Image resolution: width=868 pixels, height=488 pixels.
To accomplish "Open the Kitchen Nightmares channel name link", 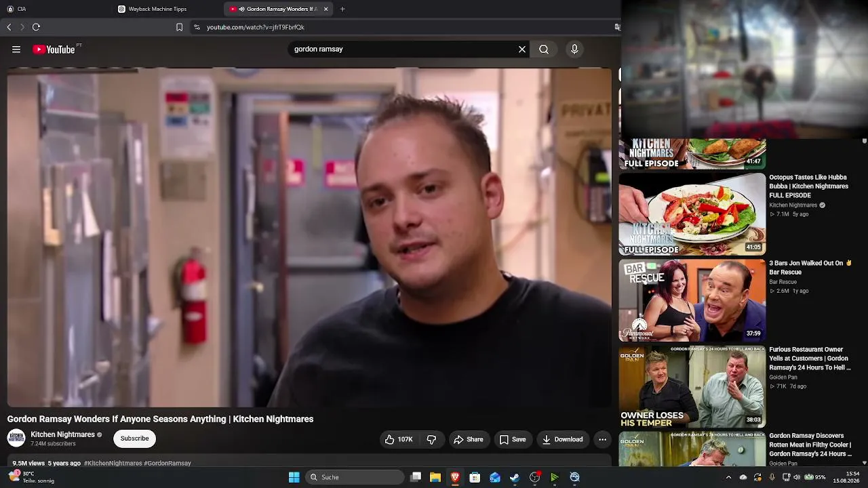I will (x=62, y=434).
